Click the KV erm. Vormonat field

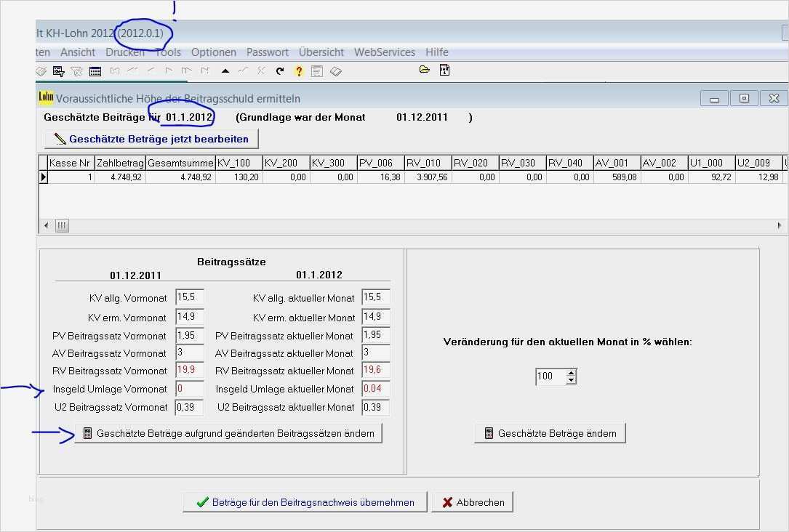(190, 316)
